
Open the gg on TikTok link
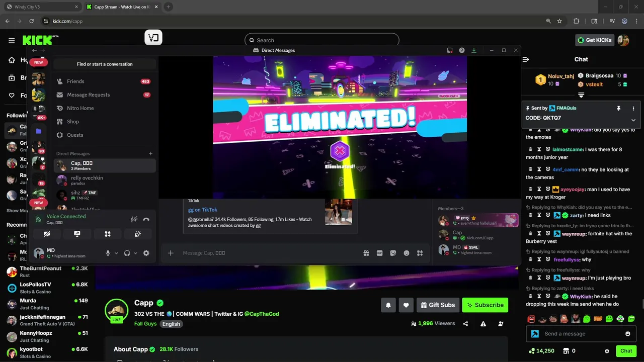(203, 210)
